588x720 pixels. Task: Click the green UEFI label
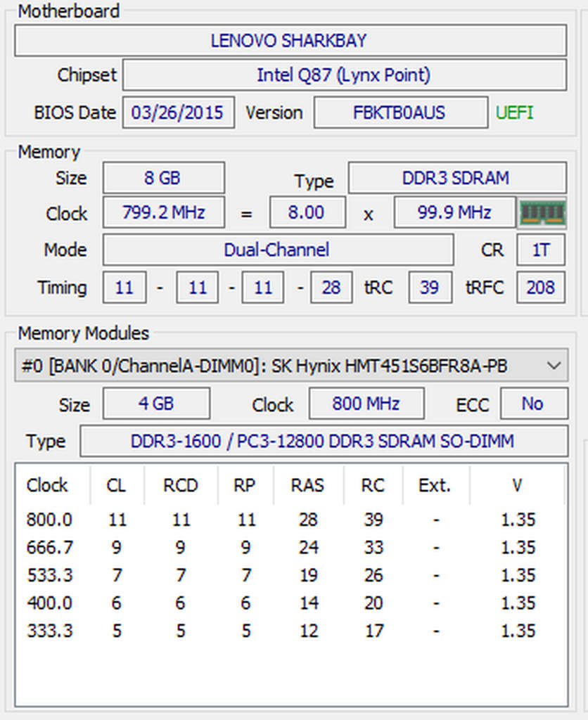point(514,112)
